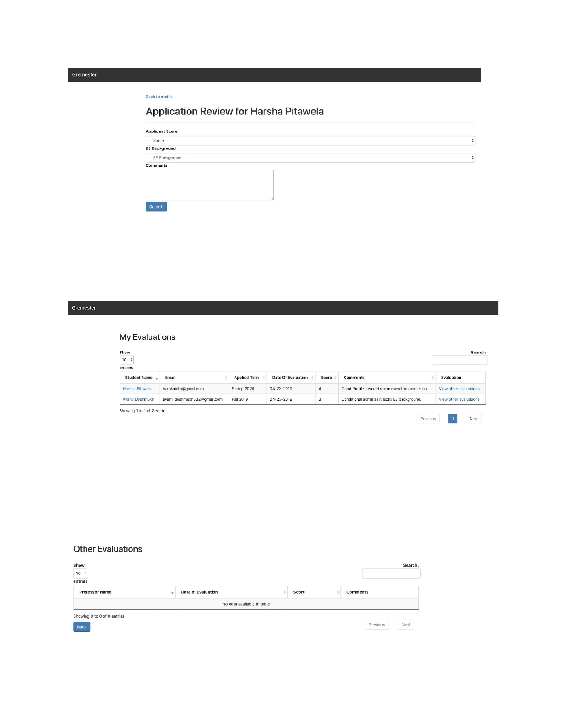Click Comments header in Other Evaluations
Image resolution: width=563 pixels, height=728 pixels.
(379, 592)
